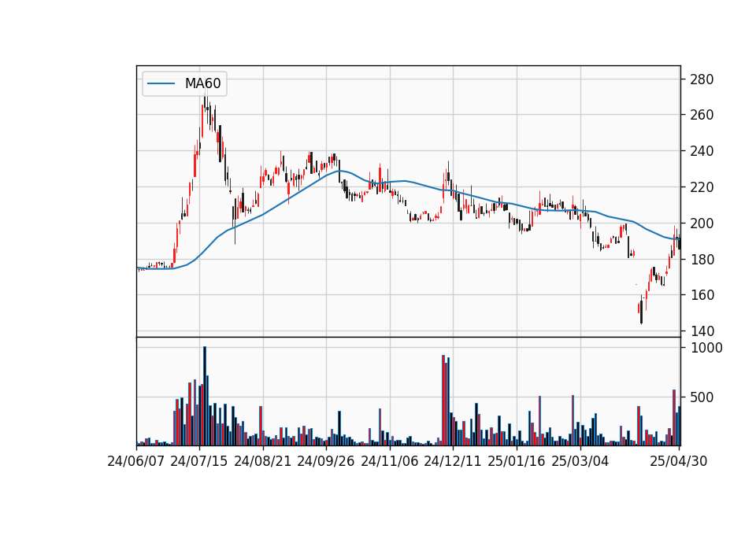Click the 24/08/21 date label
The image size is (756, 543).
pos(263,462)
